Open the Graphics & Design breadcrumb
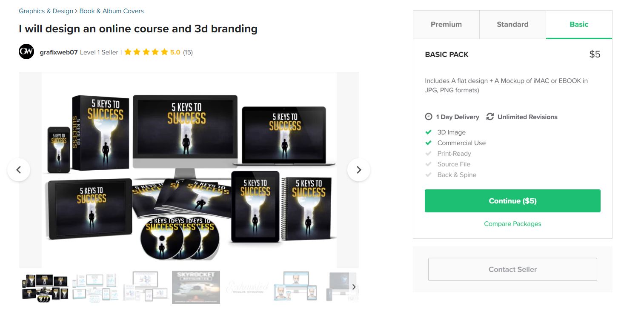This screenshot has width=644, height=326. click(x=46, y=11)
